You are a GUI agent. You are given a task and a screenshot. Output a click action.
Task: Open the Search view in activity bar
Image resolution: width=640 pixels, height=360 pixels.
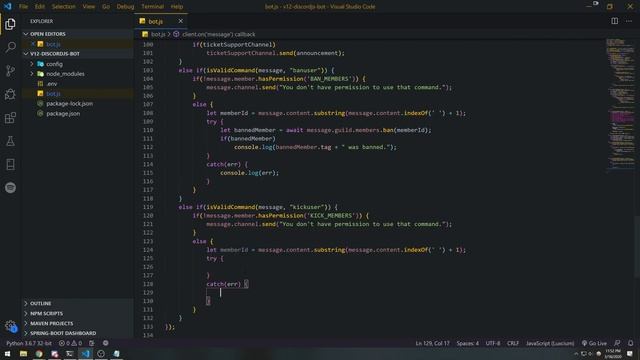(x=10, y=47)
